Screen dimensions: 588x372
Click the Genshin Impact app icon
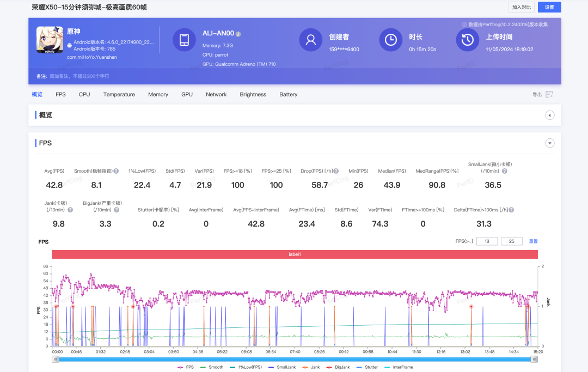tap(50, 40)
